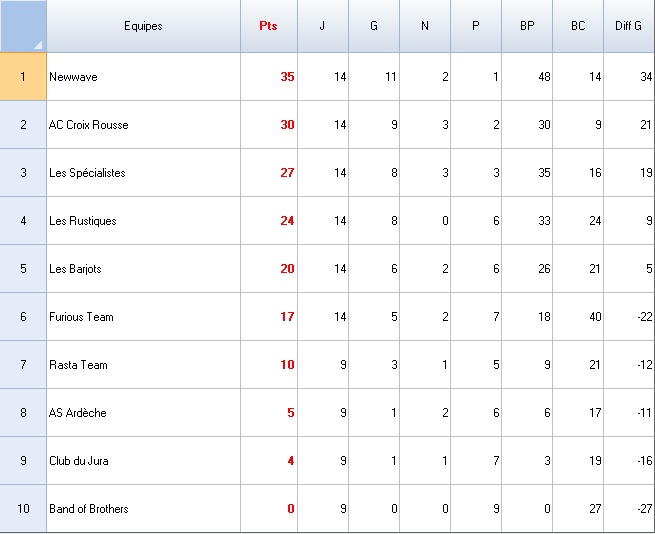Click the select-all corner triangle cell
Screen dimensions: 655x534
(x=23, y=26)
